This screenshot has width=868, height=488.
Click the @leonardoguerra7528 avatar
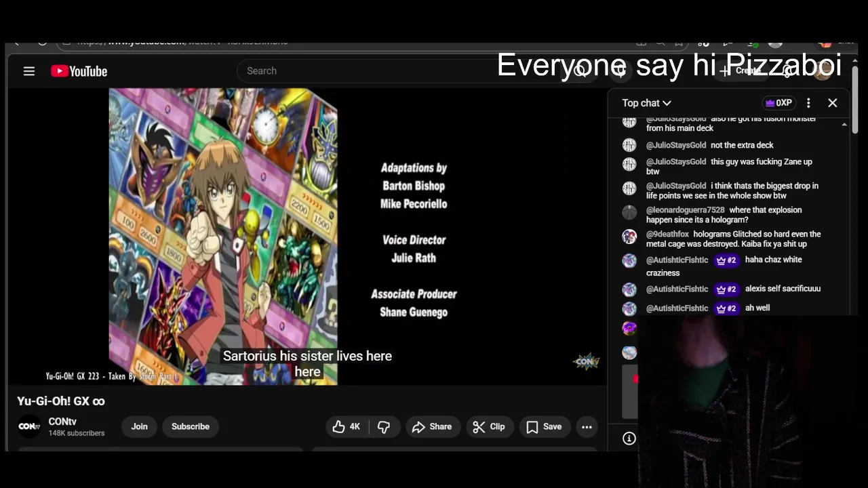pos(629,212)
